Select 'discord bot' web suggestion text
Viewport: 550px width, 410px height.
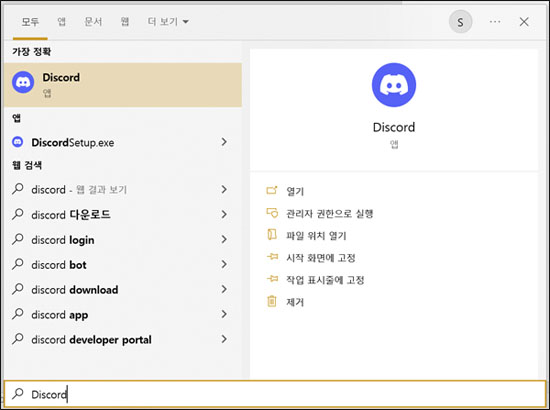(59, 265)
